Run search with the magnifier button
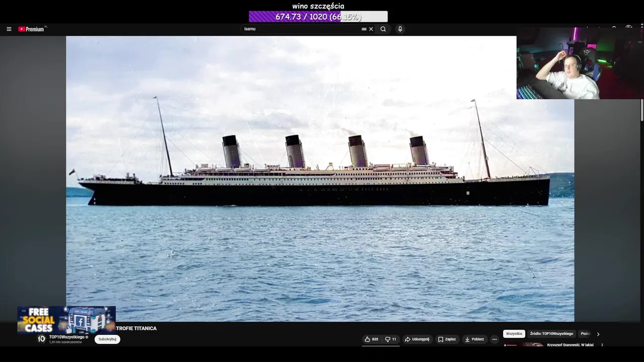 (x=383, y=29)
